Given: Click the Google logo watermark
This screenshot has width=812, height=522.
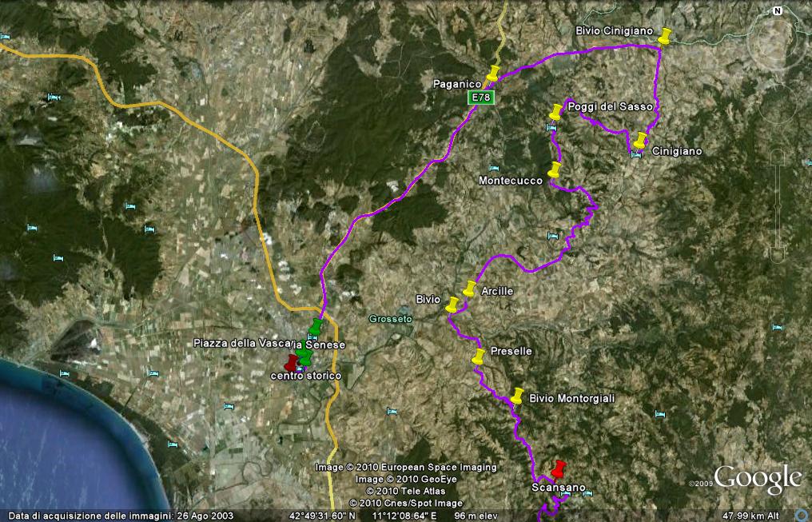Looking at the screenshot, I should (x=757, y=479).
